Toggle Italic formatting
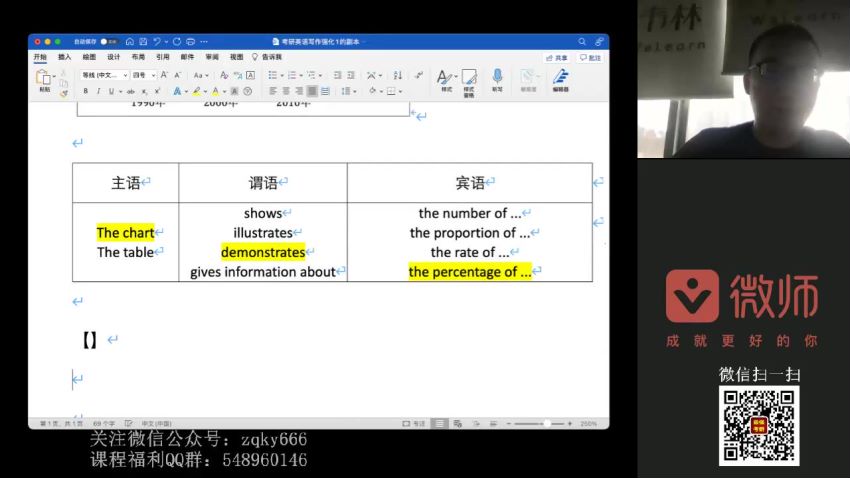The width and height of the screenshot is (850, 478). pos(98,92)
